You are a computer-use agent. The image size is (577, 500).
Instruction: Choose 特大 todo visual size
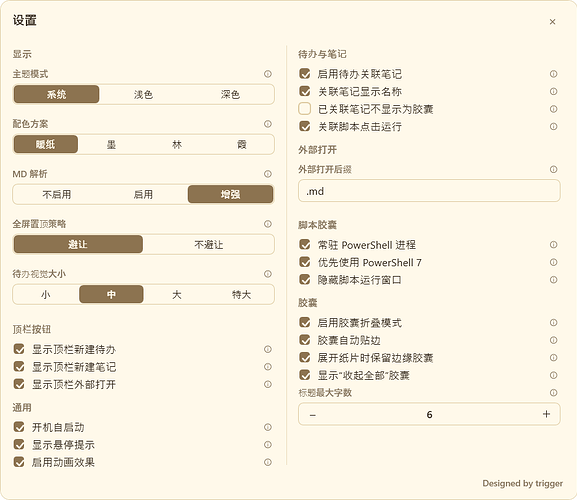pyautogui.click(x=241, y=294)
